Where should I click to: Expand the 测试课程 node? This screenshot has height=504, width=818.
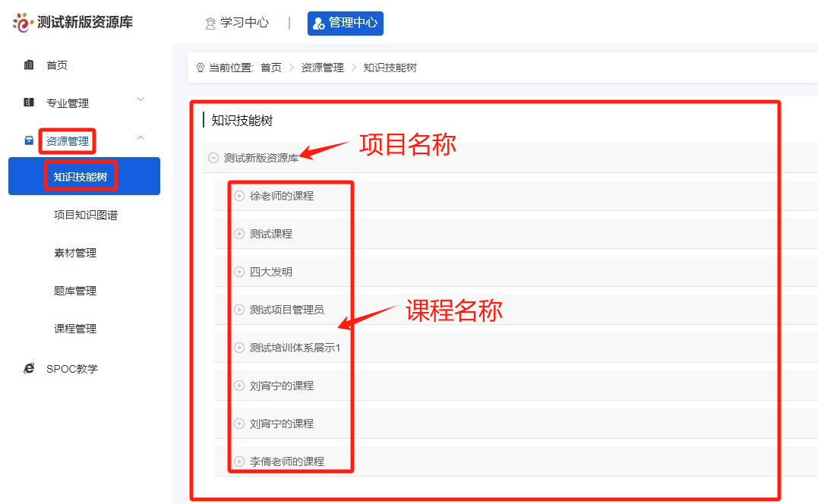tap(239, 234)
